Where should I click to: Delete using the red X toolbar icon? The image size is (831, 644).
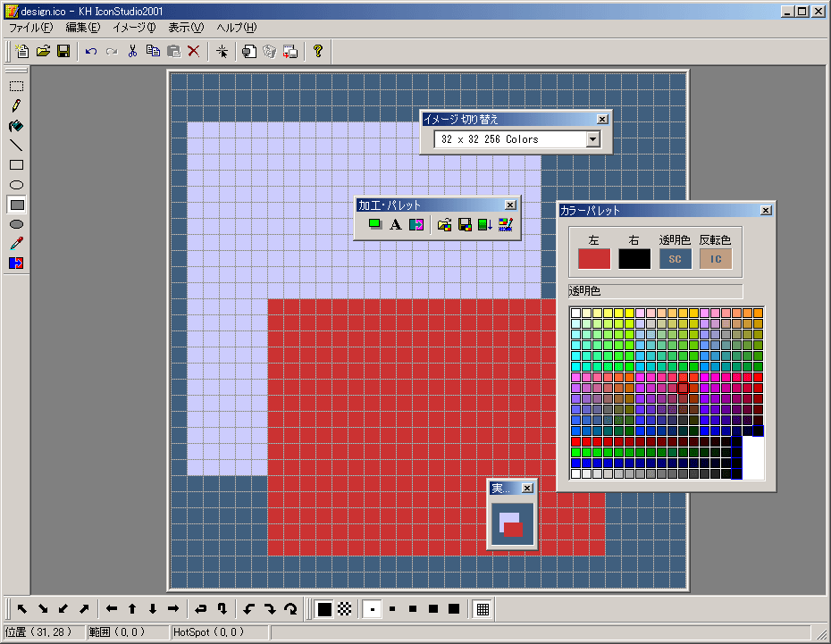click(194, 52)
